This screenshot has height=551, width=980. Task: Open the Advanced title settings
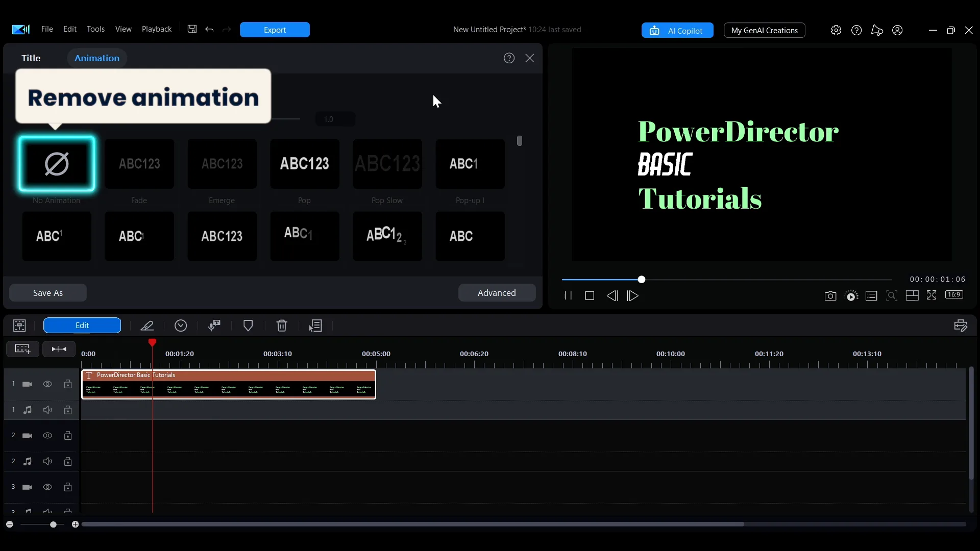(x=497, y=293)
